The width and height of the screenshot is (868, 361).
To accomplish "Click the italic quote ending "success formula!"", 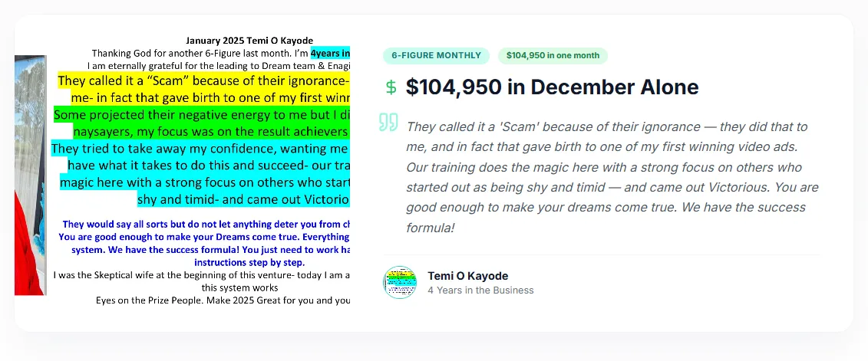I will [612, 177].
